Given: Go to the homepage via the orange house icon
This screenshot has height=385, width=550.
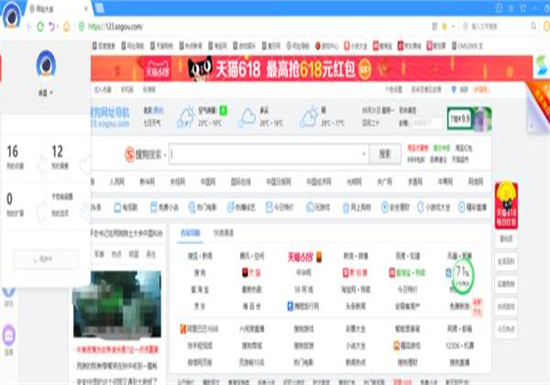Looking at the screenshot, I should [x=66, y=27].
